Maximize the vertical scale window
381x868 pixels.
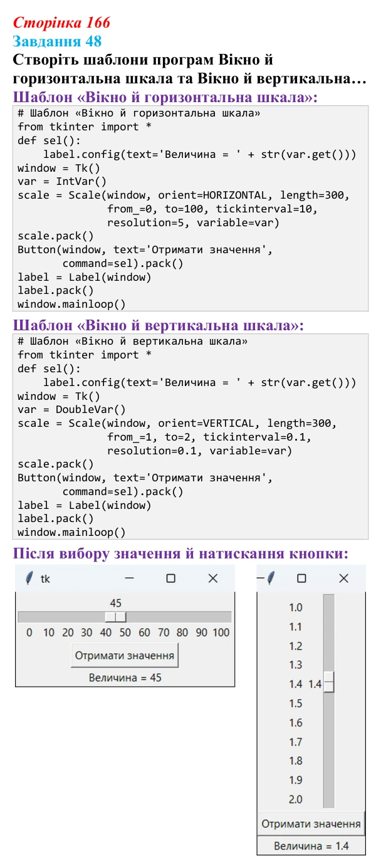[x=301, y=578]
